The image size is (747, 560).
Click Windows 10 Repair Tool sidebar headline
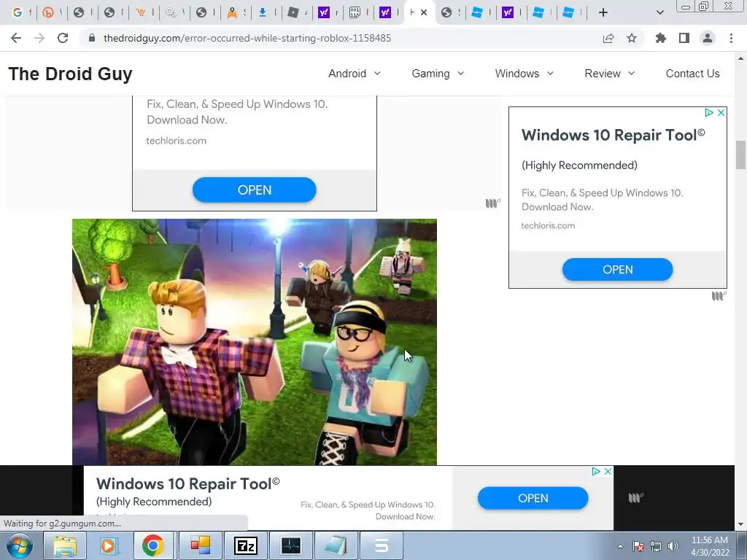point(613,135)
